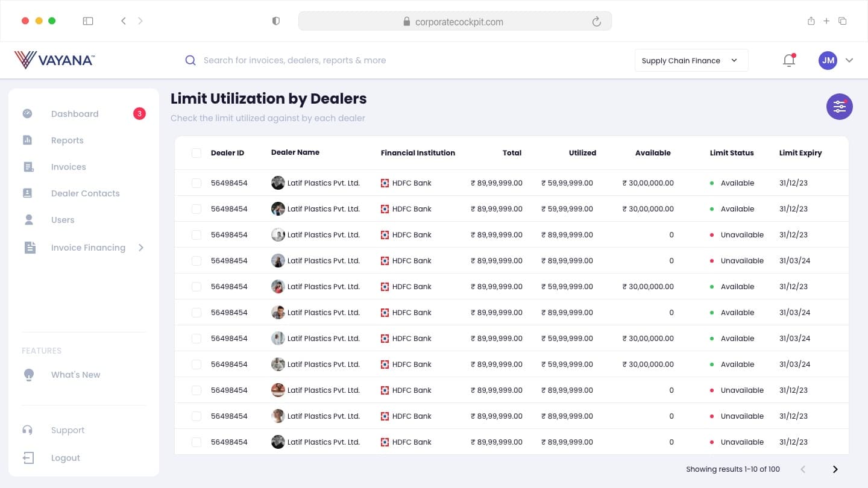The height and width of the screenshot is (488, 868).
Task: Reload page using browser refresh icon
Action: click(597, 22)
